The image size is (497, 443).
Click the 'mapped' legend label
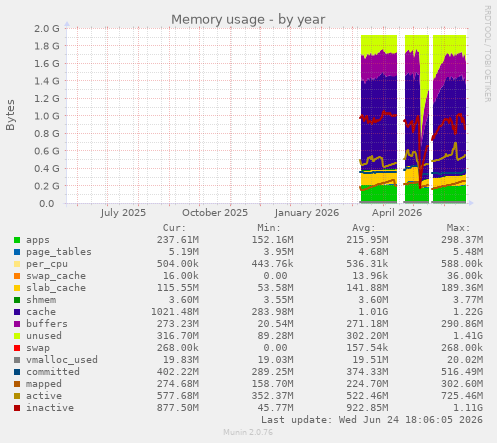[x=44, y=384]
